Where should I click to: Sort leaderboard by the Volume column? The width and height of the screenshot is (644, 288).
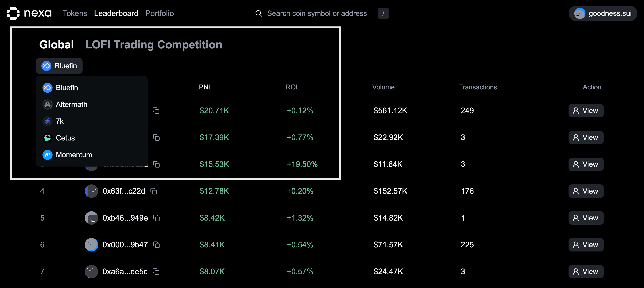click(x=383, y=87)
